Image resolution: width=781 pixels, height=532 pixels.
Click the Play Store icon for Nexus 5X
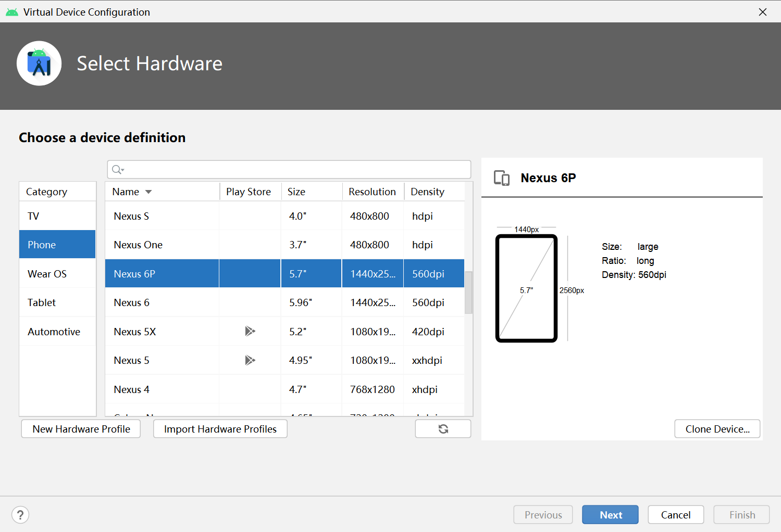[250, 331]
